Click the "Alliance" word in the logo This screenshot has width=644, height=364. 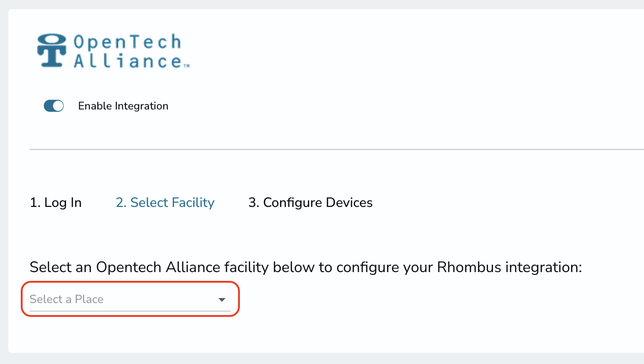point(128,61)
